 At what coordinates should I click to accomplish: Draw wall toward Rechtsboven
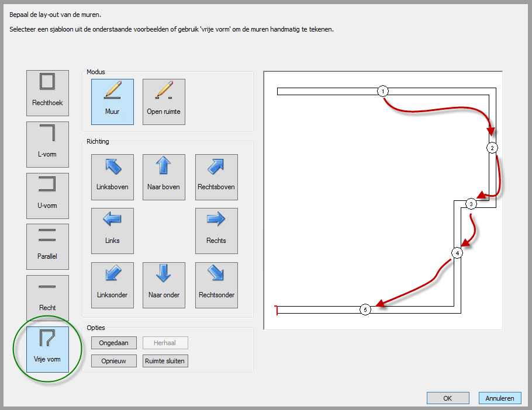tap(216, 177)
